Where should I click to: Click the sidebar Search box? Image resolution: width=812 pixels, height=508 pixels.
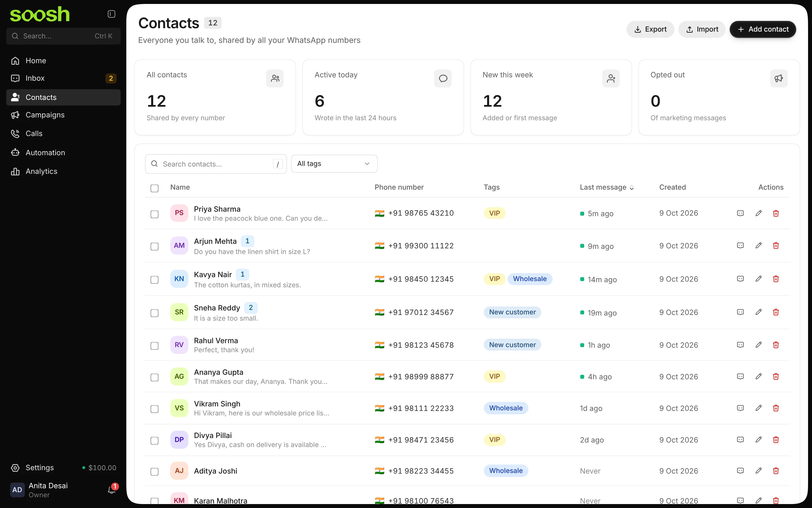(x=63, y=36)
